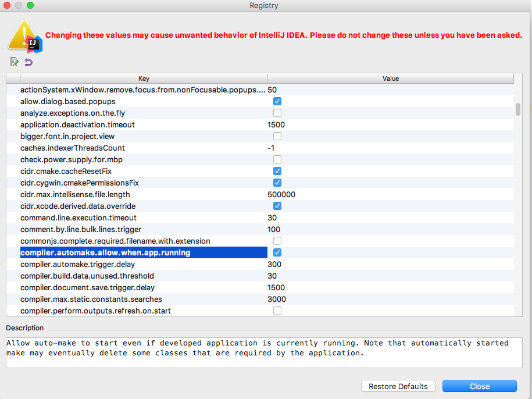Disable cidr.cmake.cacheResetFix checkbox
Screen dimensions: 532x399
(x=277, y=171)
